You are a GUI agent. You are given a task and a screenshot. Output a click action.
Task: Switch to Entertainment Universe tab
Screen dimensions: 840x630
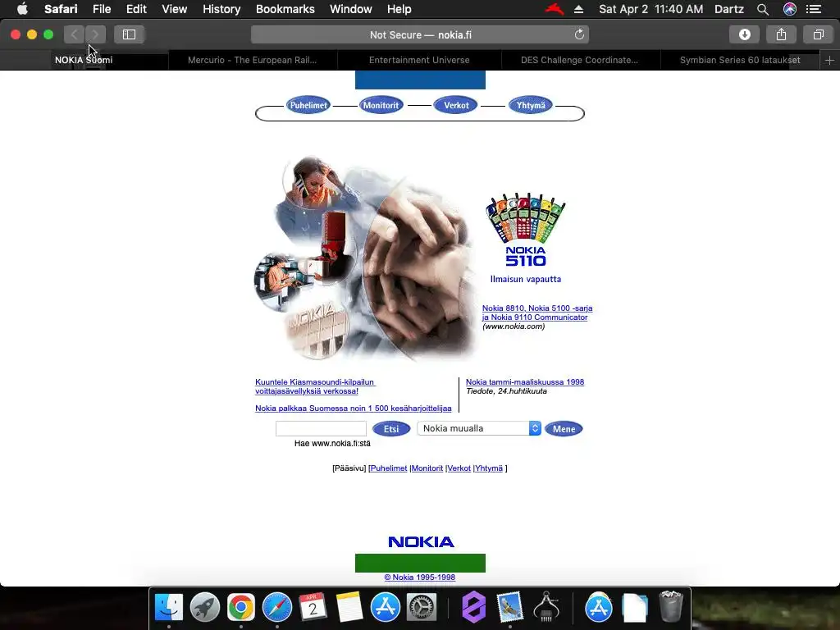(x=419, y=60)
